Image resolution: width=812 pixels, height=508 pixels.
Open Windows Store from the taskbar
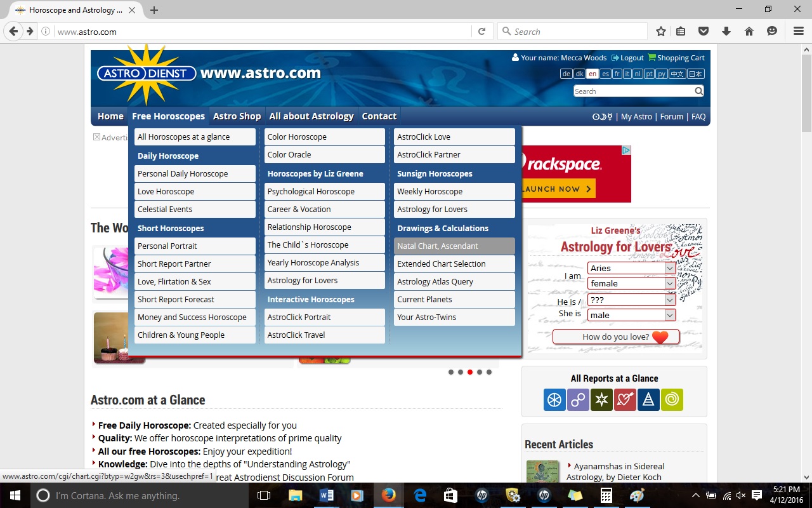451,495
